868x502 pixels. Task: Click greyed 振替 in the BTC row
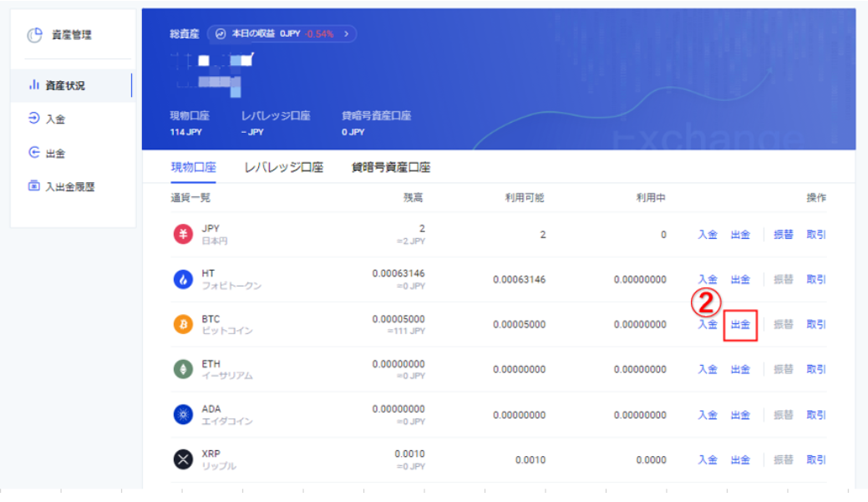[x=784, y=324]
